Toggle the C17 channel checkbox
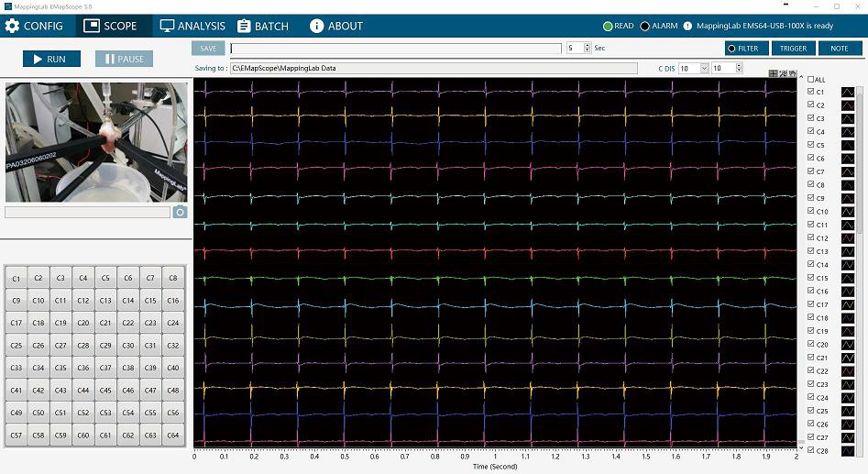 point(810,304)
